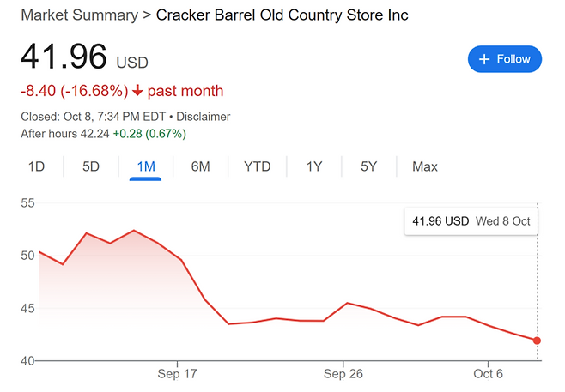This screenshot has height=392, width=565.
Task: Show the YTD chart range
Action: point(257,166)
